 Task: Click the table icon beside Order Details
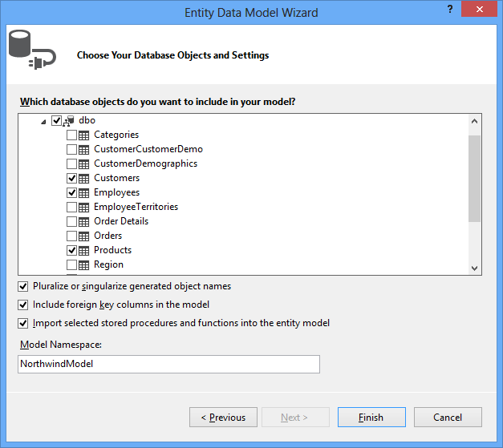point(84,221)
